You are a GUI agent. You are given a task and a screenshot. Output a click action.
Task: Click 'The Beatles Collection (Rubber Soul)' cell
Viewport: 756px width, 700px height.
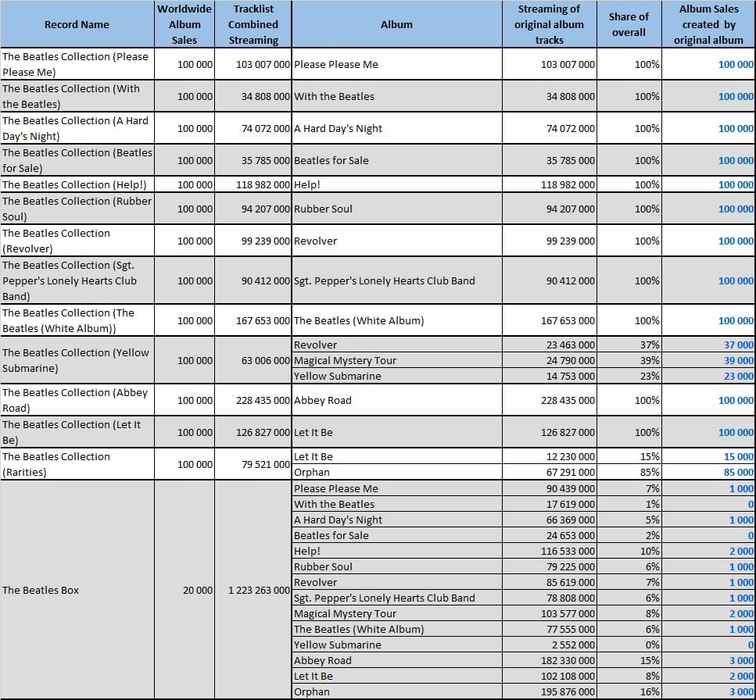click(77, 209)
